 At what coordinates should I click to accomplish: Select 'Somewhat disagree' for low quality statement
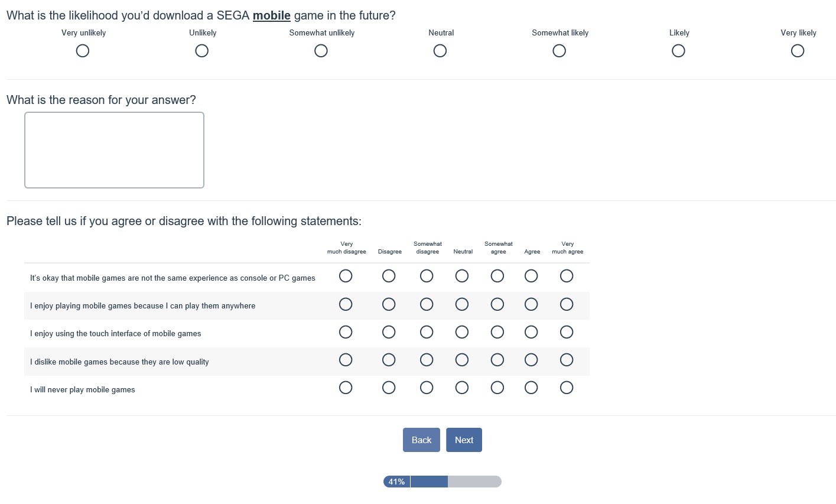click(x=427, y=360)
